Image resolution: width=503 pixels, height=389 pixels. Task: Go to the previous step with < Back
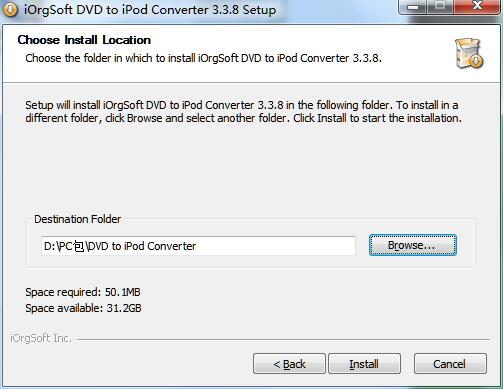point(289,364)
